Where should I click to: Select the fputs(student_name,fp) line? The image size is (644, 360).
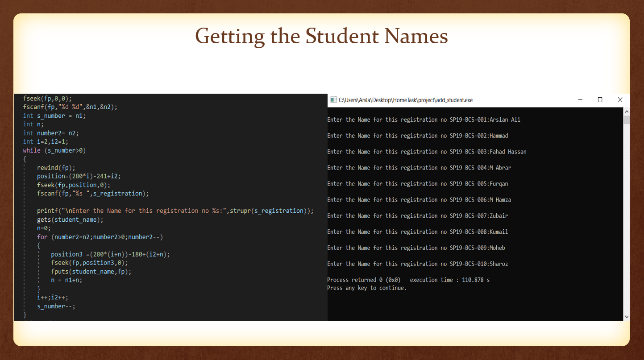coord(92,271)
